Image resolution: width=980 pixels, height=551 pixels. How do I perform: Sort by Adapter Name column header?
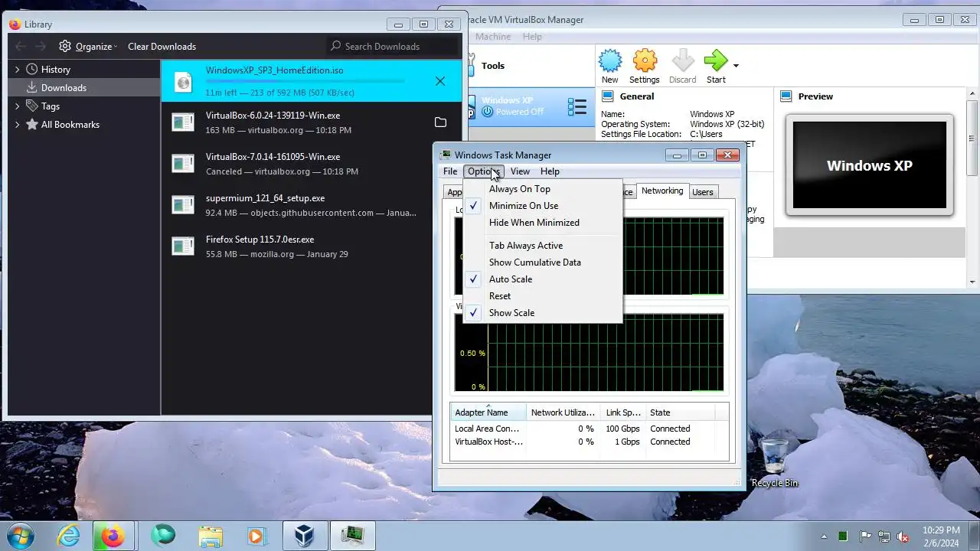[488, 412]
